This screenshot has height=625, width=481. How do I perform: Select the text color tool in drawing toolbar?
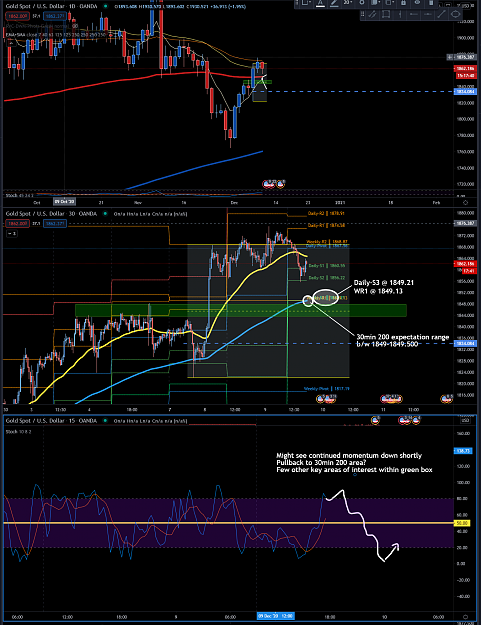320,3
